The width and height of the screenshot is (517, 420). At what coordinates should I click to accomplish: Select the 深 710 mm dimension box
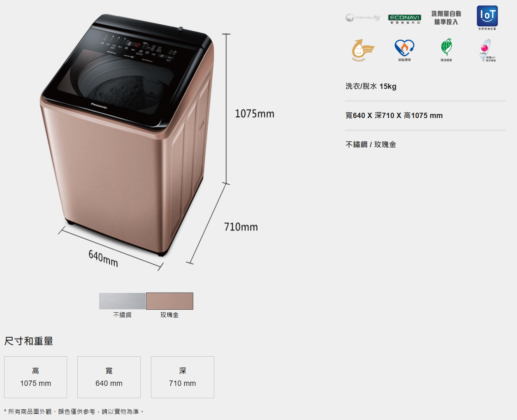pyautogui.click(x=183, y=377)
